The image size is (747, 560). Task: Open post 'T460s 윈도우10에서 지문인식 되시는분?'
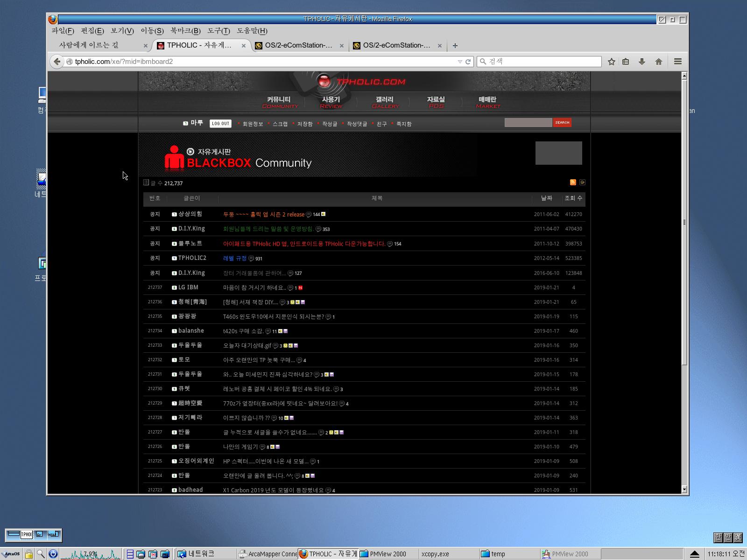274,316
